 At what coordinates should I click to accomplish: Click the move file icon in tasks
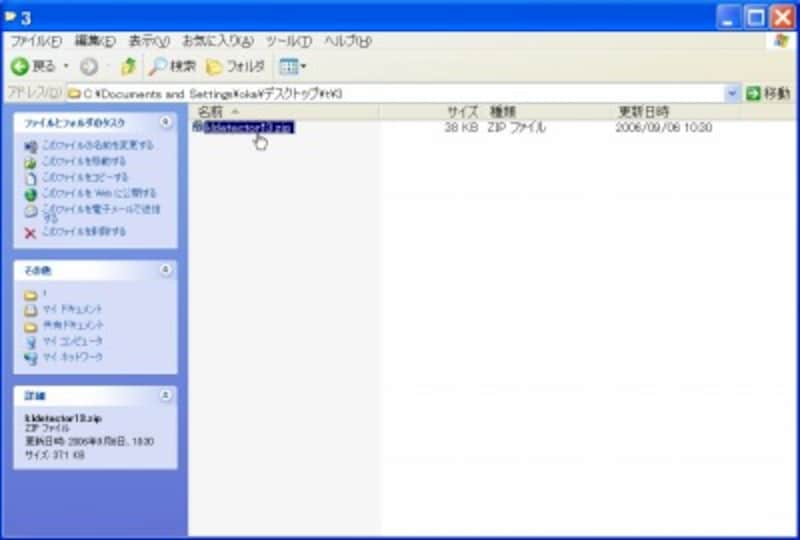pyautogui.click(x=31, y=163)
